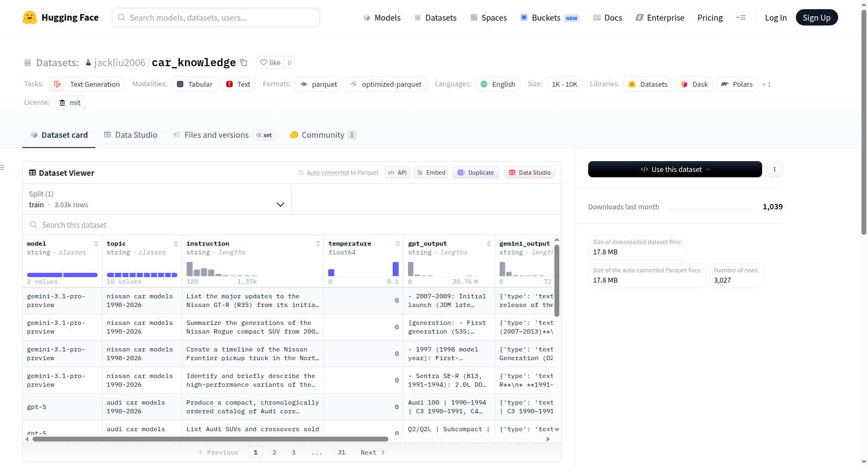Image resolution: width=868 pixels, height=467 pixels.
Task: Switch to the Data Studio tab
Action: click(130, 135)
